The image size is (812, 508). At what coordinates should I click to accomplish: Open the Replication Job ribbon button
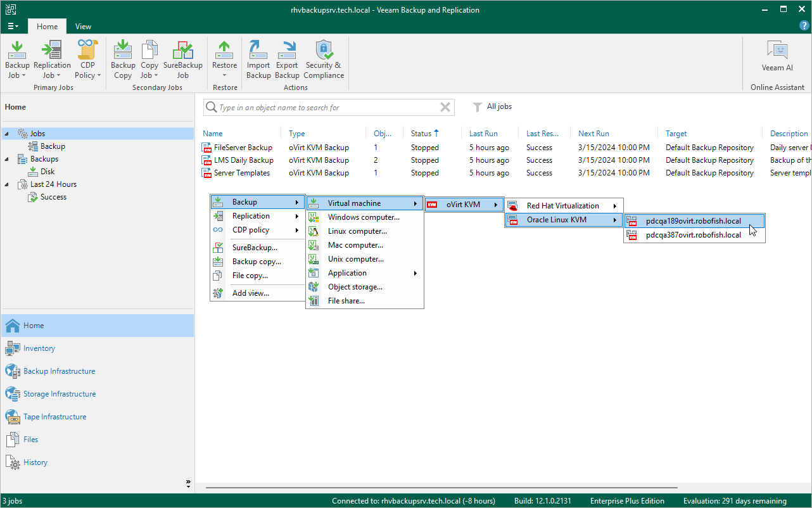(52, 60)
